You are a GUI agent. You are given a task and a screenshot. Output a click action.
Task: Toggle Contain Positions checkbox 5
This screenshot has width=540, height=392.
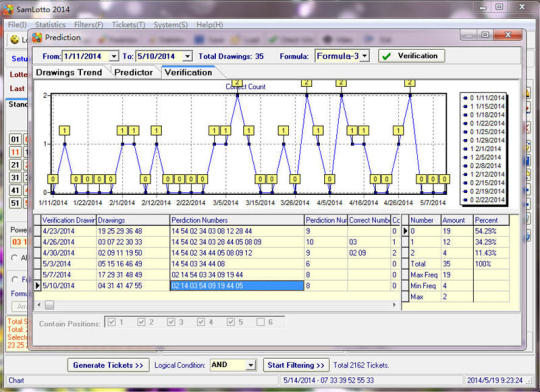(230, 322)
